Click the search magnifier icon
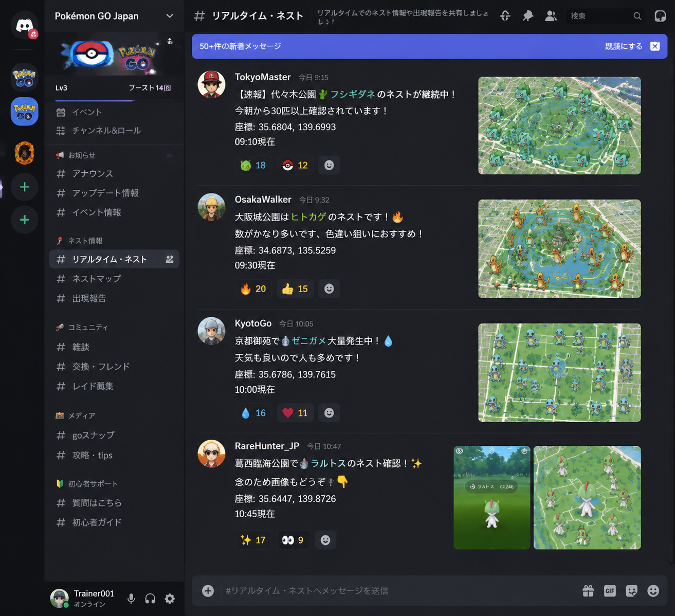Viewport: 675px width, 616px height. pos(637,16)
